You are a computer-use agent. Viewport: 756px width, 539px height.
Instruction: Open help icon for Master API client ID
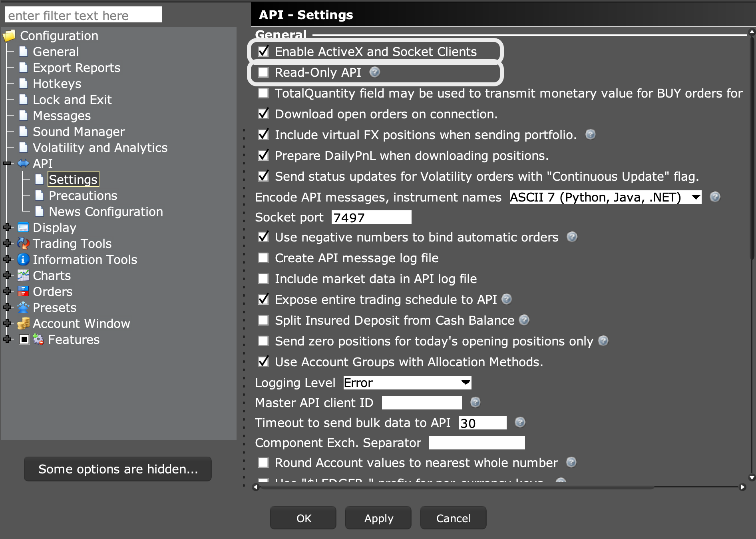(x=475, y=402)
